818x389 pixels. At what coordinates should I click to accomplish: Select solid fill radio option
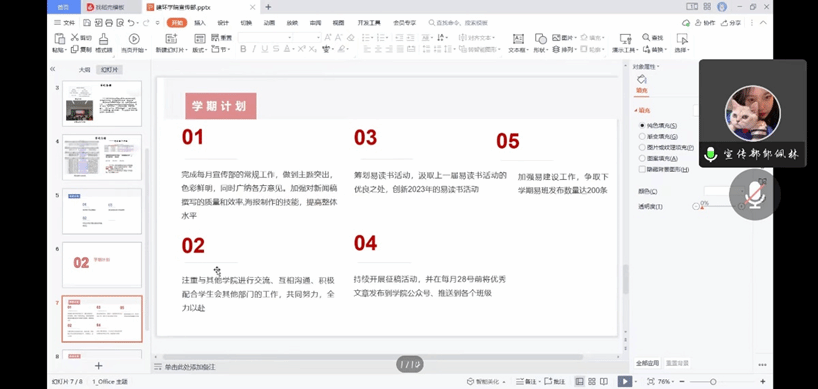tap(642, 126)
